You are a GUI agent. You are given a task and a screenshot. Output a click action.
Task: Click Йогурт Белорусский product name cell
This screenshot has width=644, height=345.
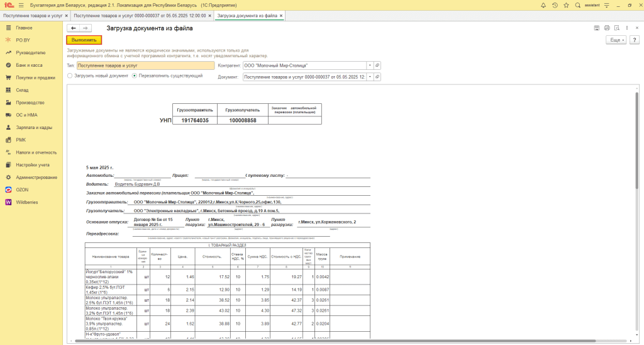[111, 277]
